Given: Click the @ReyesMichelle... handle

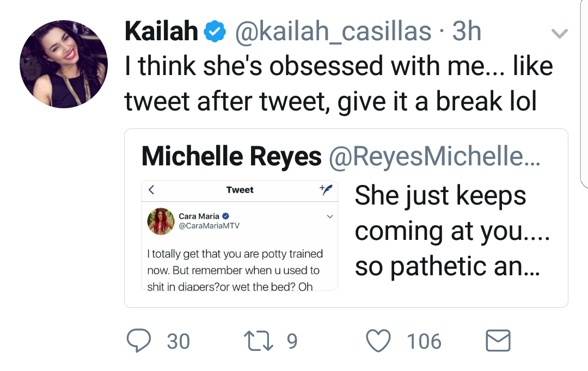Looking at the screenshot, I should coord(434,156).
